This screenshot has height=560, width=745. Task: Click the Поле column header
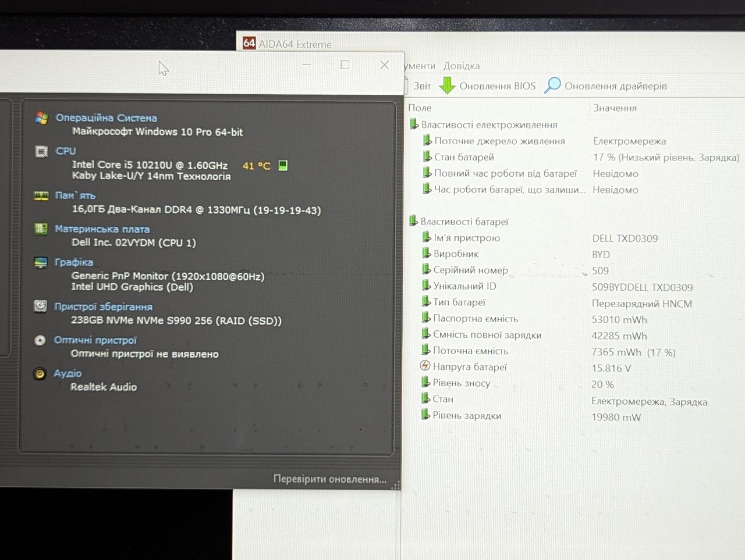[420, 108]
